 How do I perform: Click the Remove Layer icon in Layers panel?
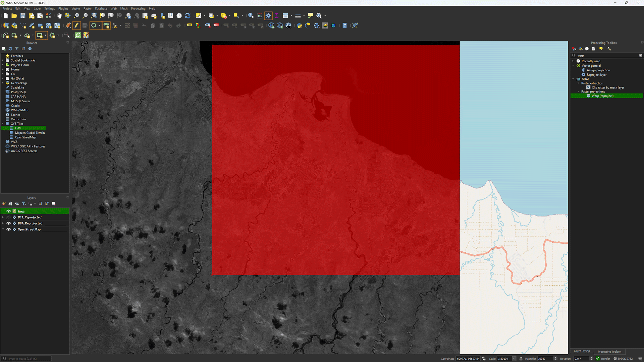pyautogui.click(x=54, y=203)
